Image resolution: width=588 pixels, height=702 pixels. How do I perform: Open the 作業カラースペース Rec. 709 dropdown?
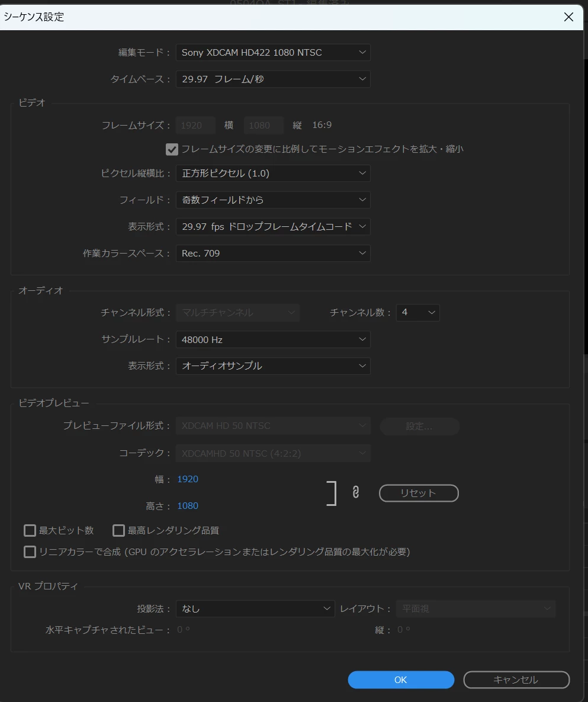point(273,254)
